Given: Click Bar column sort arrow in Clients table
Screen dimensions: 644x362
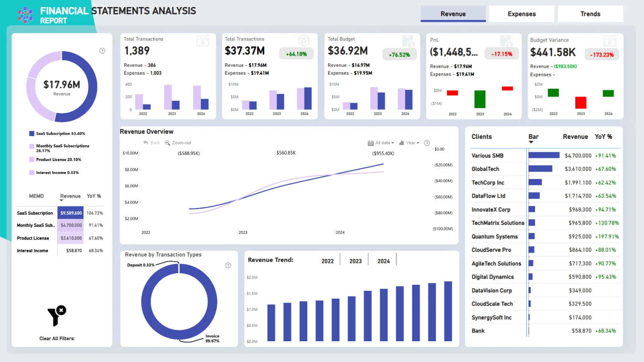Looking at the screenshot, I should tap(531, 142).
